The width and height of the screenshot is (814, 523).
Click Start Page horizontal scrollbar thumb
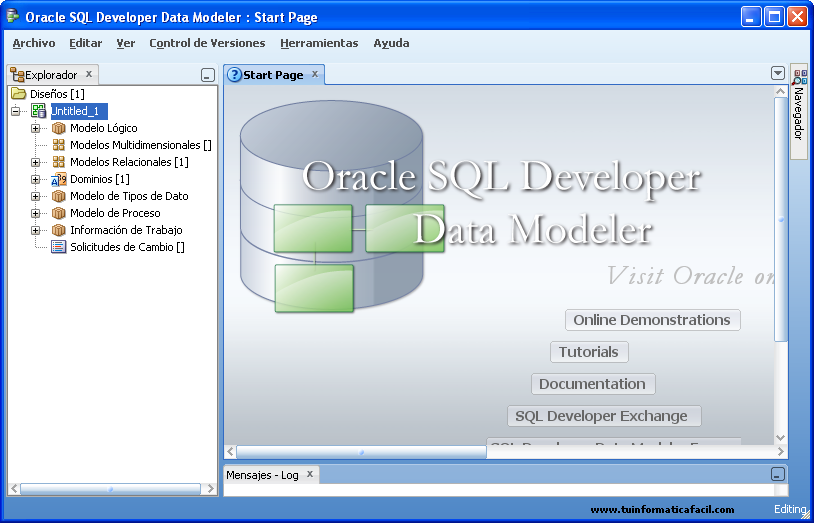(x=361, y=452)
